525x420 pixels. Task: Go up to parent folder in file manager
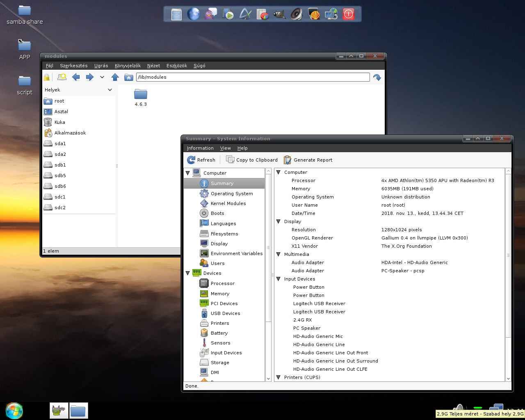tap(115, 77)
